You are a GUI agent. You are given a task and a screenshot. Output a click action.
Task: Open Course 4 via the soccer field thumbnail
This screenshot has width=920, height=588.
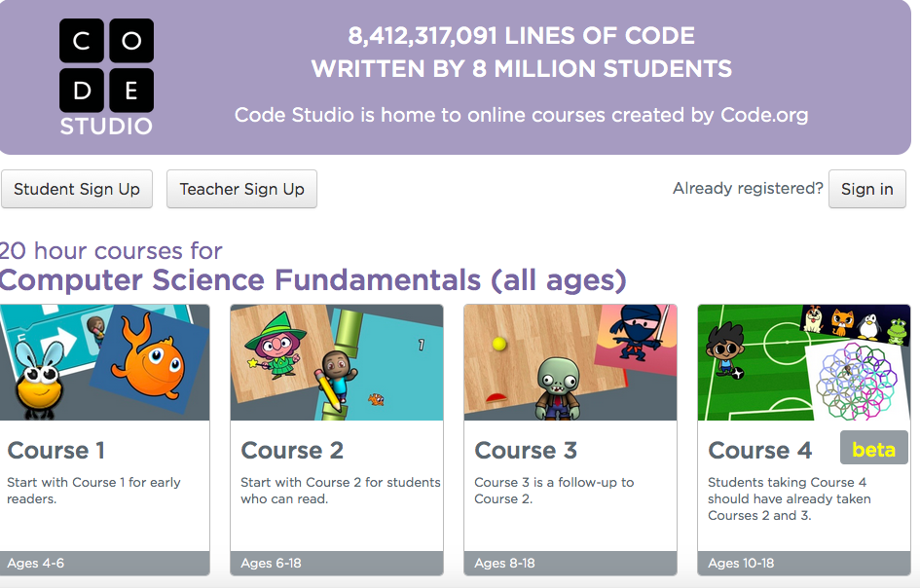[803, 363]
